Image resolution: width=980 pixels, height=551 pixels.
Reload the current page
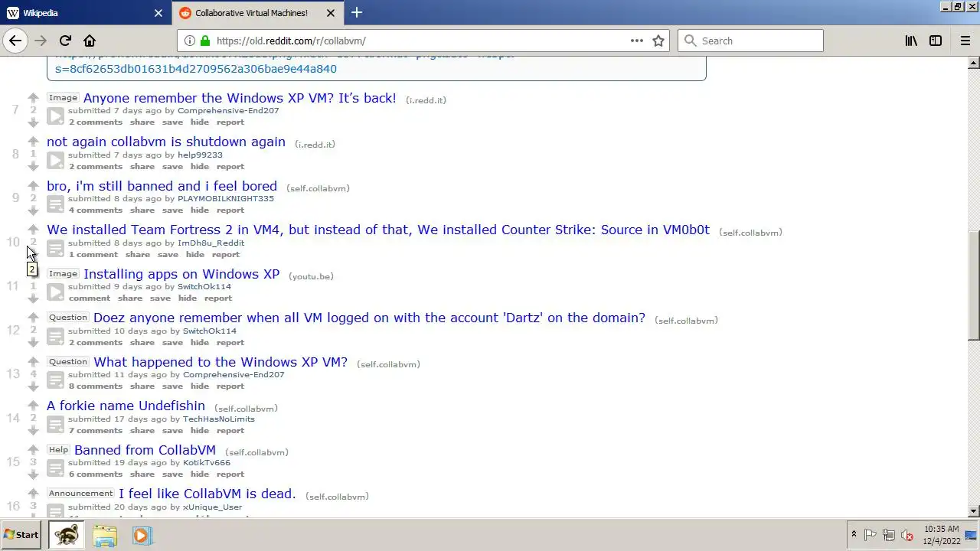coord(65,41)
